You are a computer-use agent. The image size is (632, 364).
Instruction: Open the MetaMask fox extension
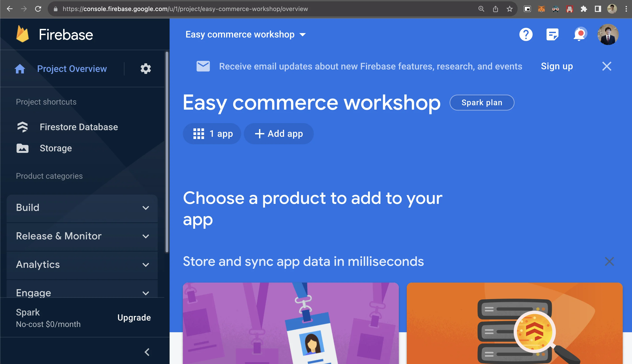point(541,9)
